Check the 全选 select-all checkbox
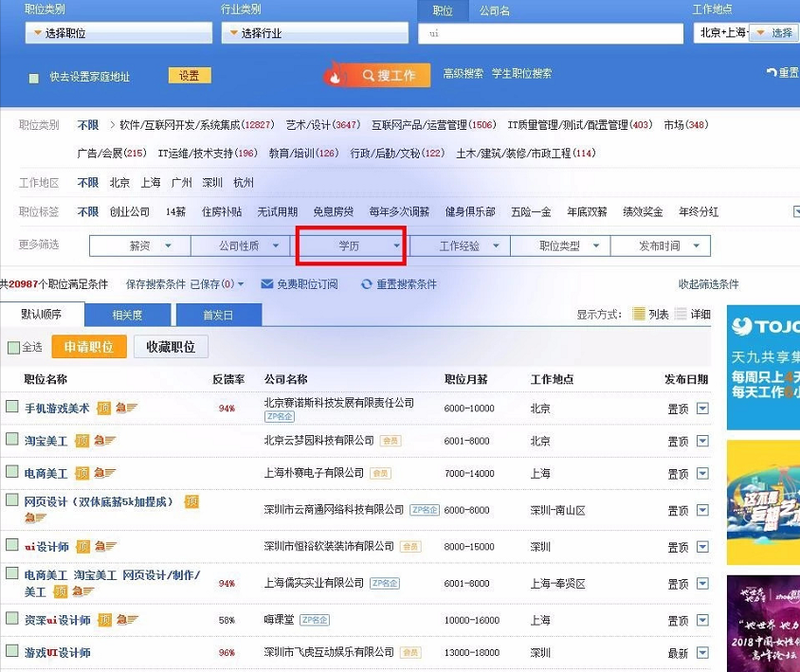 (13, 347)
